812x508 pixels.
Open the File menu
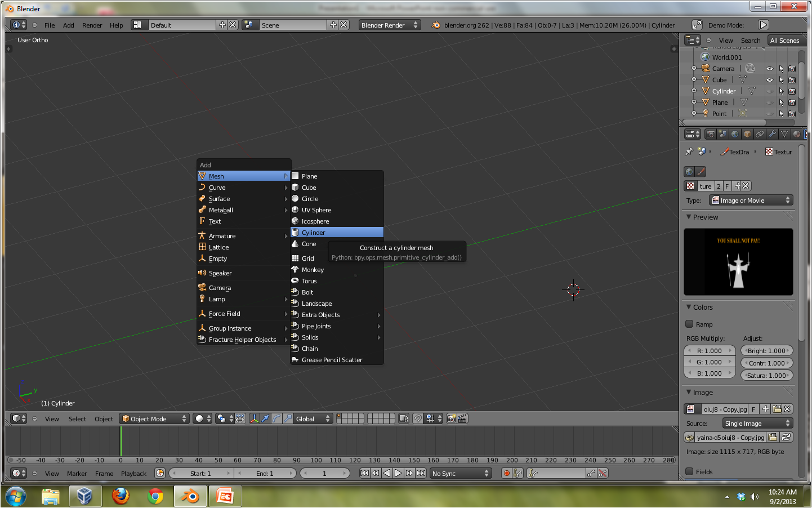[50, 25]
